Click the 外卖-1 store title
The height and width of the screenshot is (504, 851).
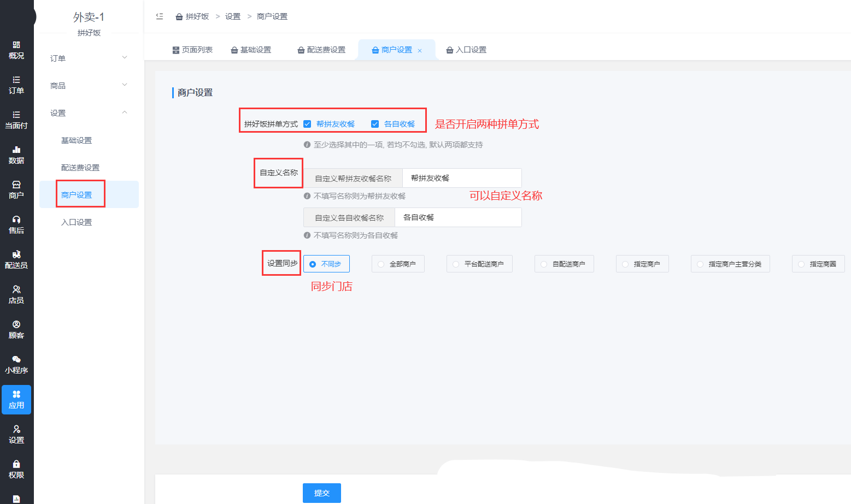coord(89,17)
